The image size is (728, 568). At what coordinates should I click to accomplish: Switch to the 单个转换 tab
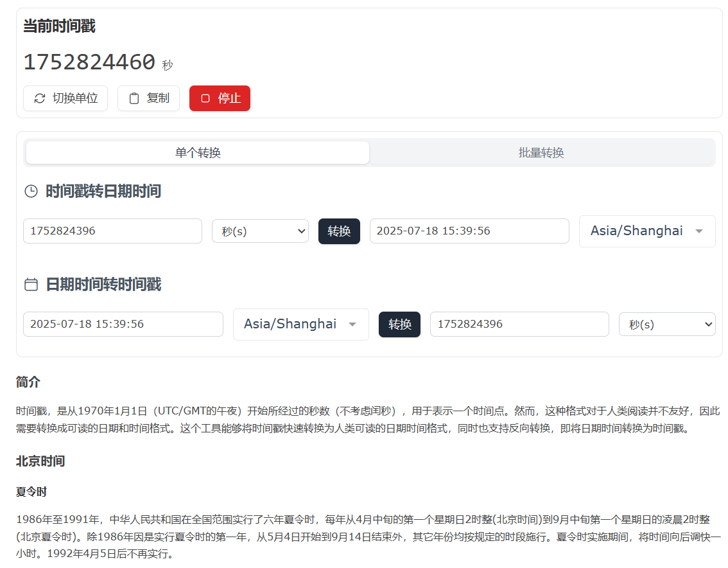(198, 152)
